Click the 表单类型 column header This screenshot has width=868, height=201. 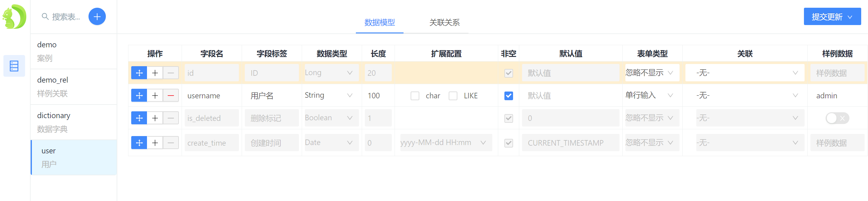[x=652, y=53]
